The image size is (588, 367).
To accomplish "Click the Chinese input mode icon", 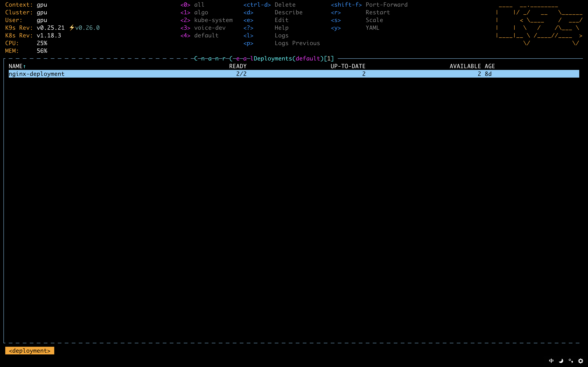I will click(x=551, y=361).
